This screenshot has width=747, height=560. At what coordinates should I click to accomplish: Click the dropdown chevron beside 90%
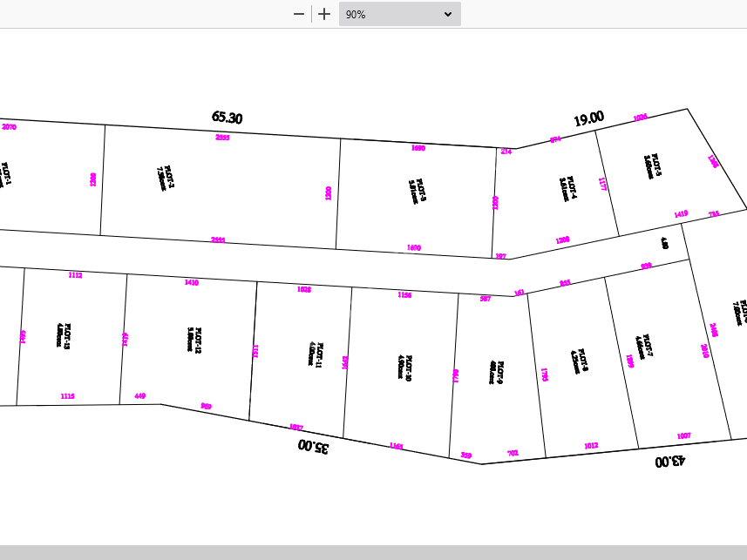[448, 14]
